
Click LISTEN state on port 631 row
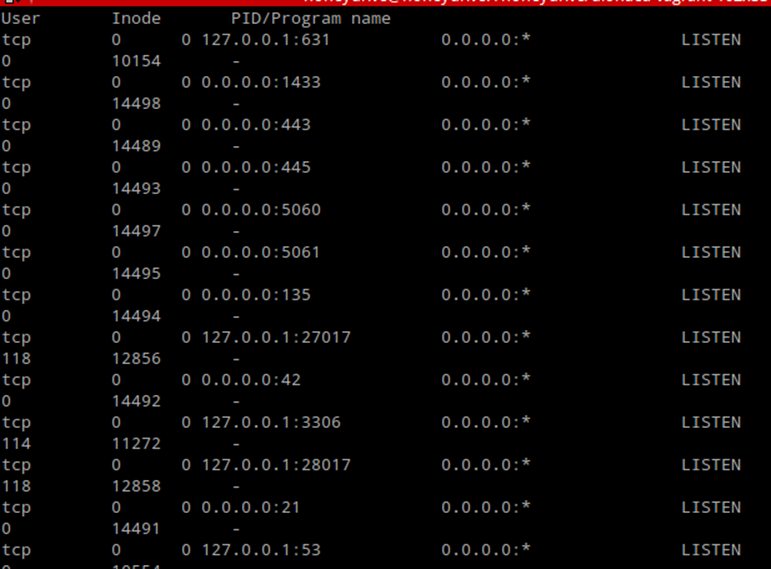[711, 40]
